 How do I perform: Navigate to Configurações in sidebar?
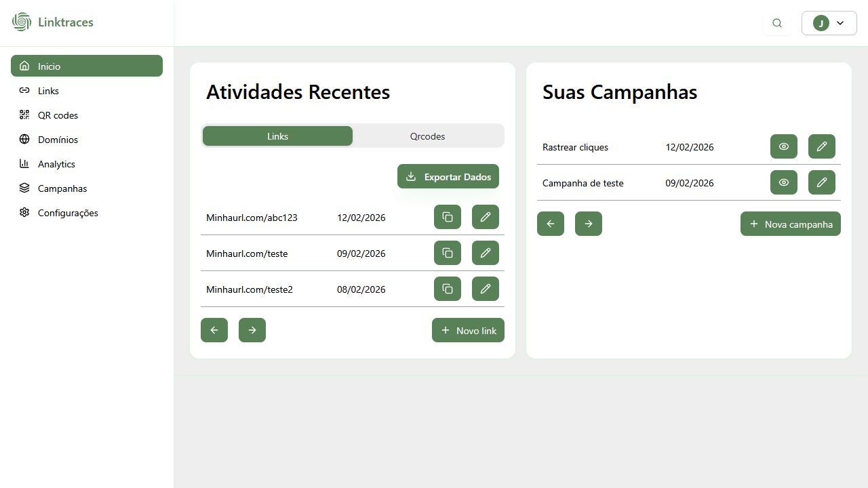pyautogui.click(x=68, y=213)
